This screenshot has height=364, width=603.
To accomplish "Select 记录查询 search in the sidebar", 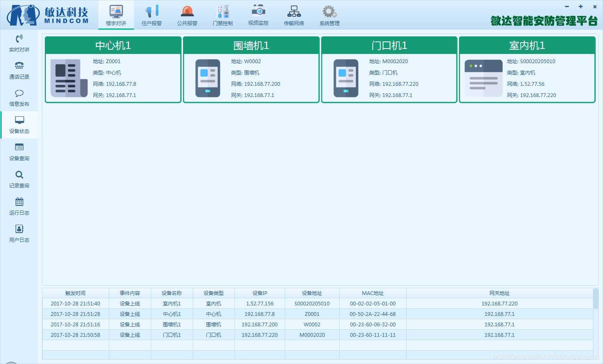I will pyautogui.click(x=19, y=179).
